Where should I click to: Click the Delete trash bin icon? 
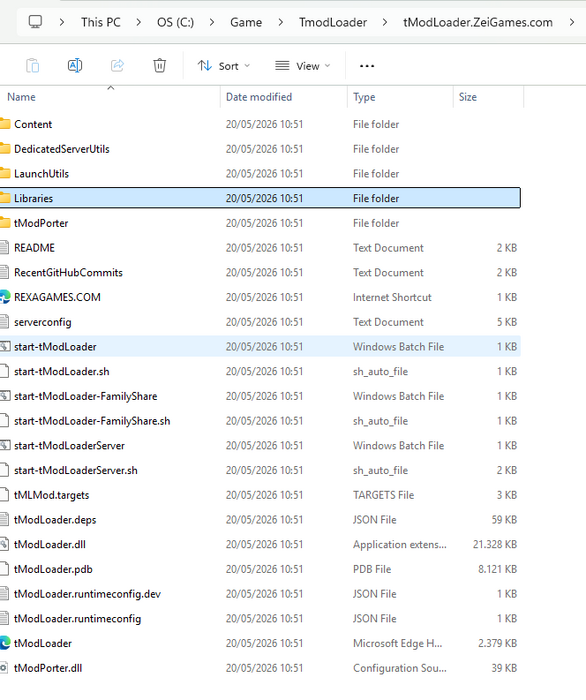coord(159,66)
